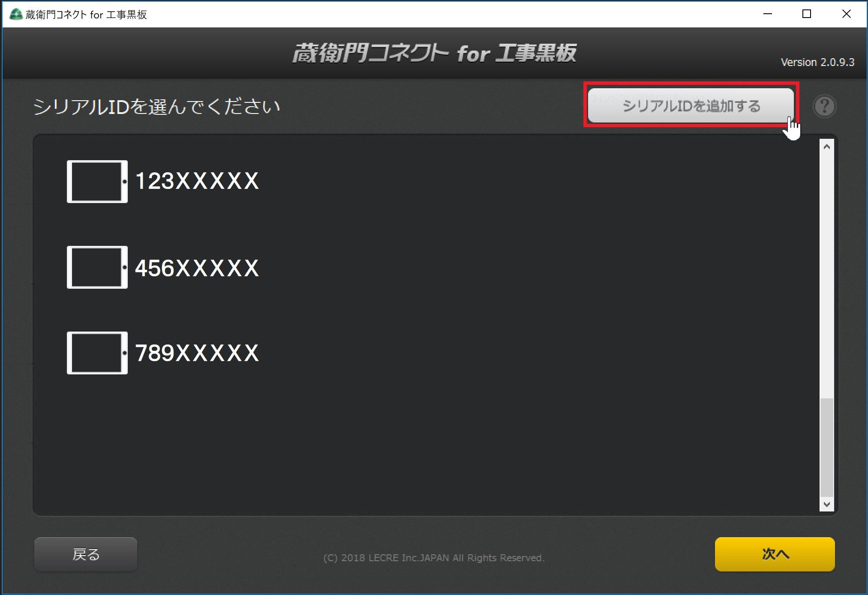Viewport: 868px width, 595px height.
Task: Click the シリアルIDを追加する button
Action: [691, 105]
